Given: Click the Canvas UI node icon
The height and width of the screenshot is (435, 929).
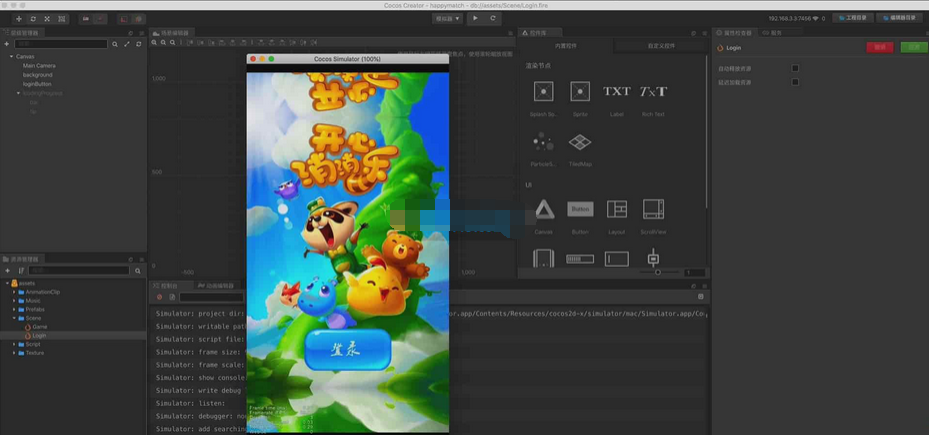Looking at the screenshot, I should coord(544,209).
